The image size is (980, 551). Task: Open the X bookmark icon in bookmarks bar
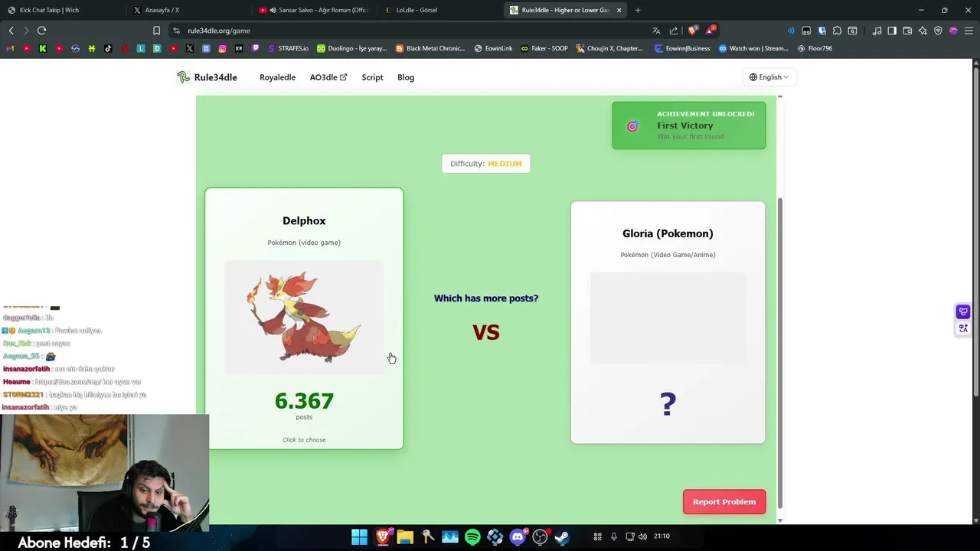[x=190, y=48]
